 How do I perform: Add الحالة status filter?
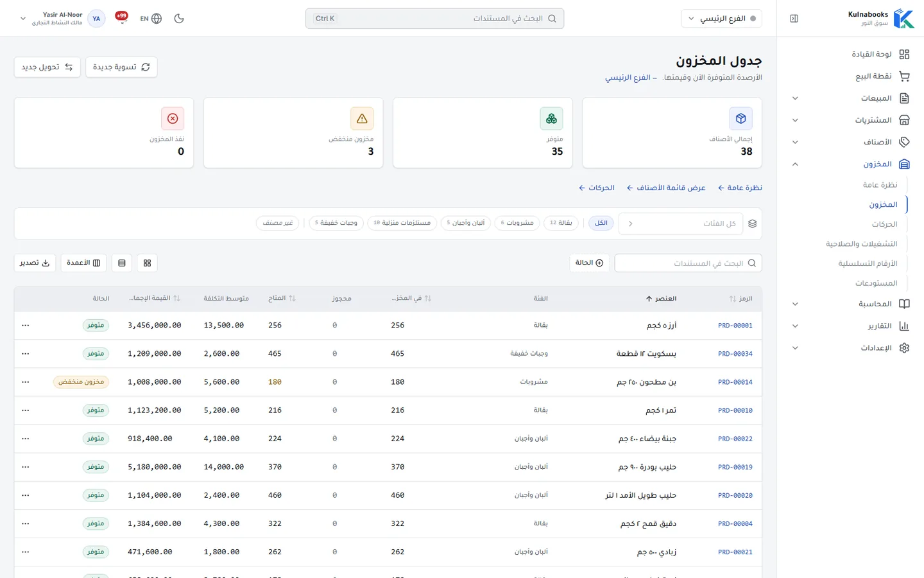589,263
